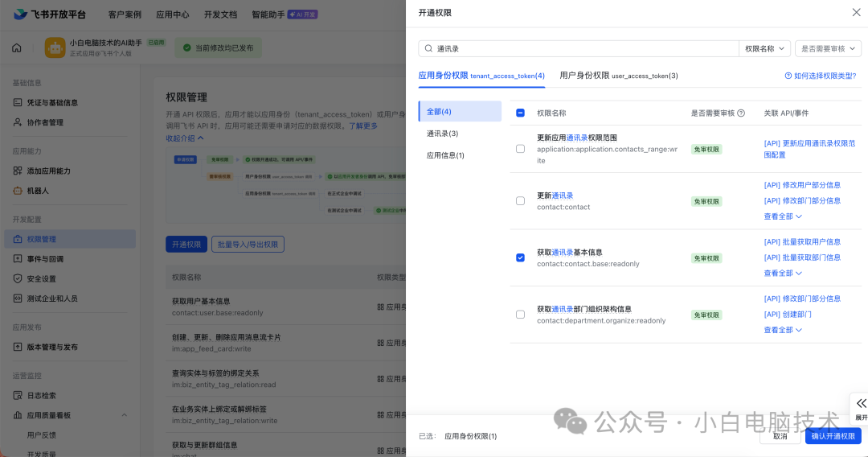Click the search magnifier icon
This screenshot has width=868, height=457.
tap(428, 49)
